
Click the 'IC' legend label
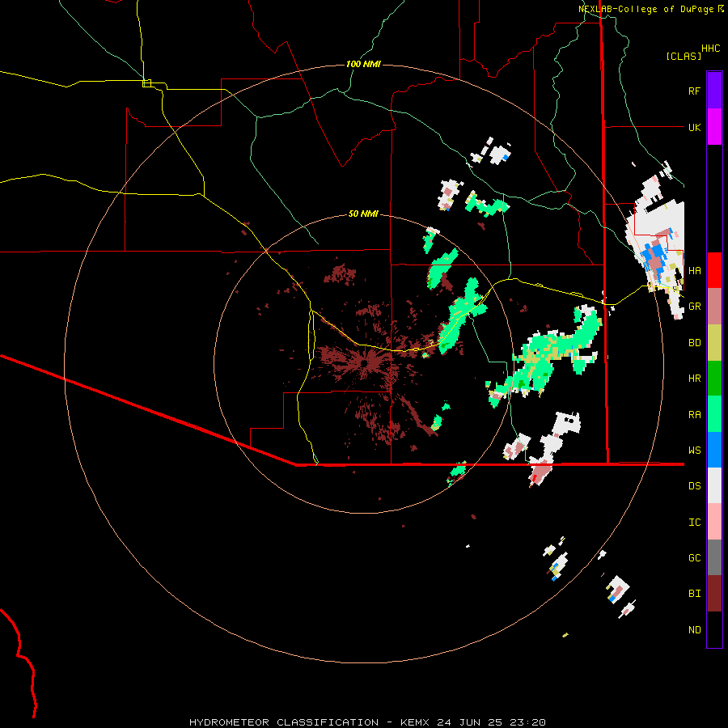694,523
